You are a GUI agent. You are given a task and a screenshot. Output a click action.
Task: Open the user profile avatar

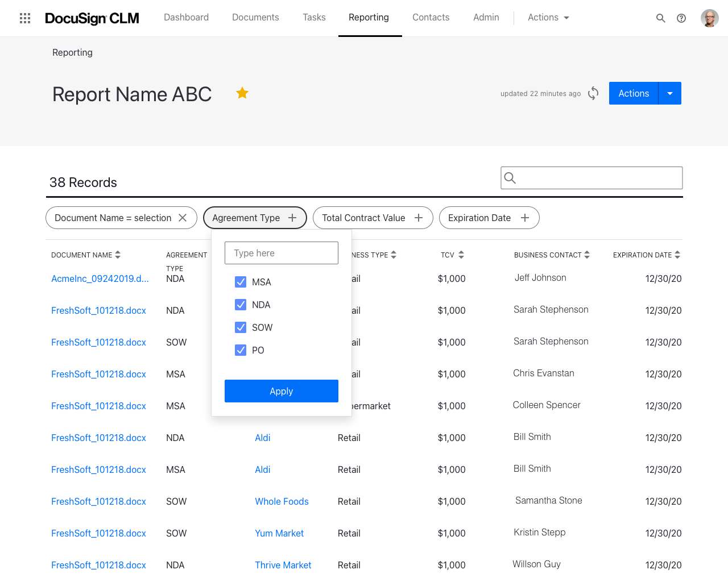pyautogui.click(x=709, y=18)
